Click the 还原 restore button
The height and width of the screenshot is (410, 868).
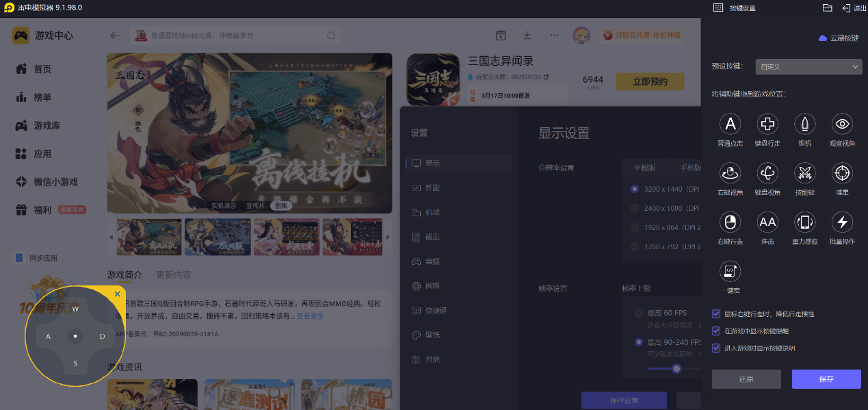pyautogui.click(x=746, y=379)
